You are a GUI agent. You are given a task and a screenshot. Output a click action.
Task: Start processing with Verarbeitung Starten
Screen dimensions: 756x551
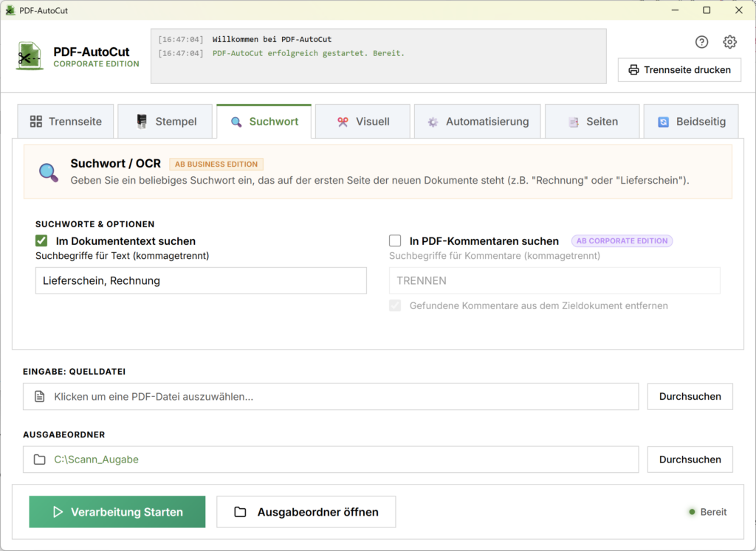click(x=117, y=511)
